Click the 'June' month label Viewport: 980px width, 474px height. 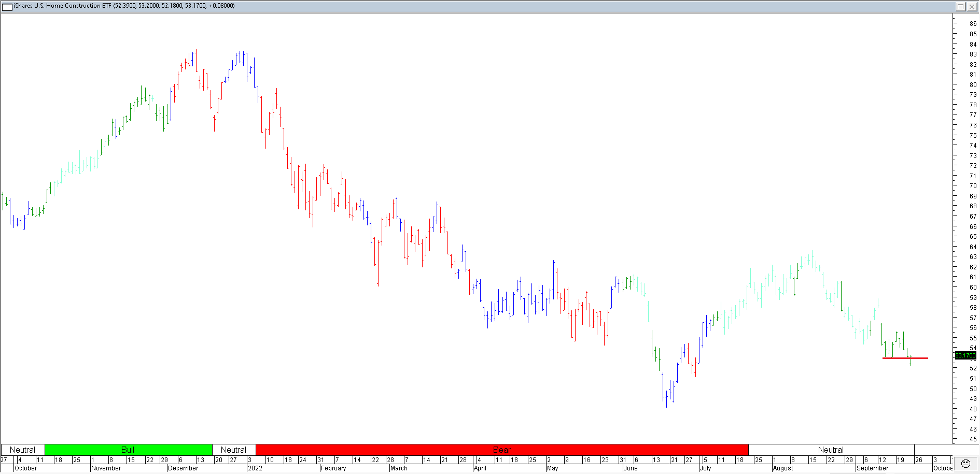coord(631,468)
